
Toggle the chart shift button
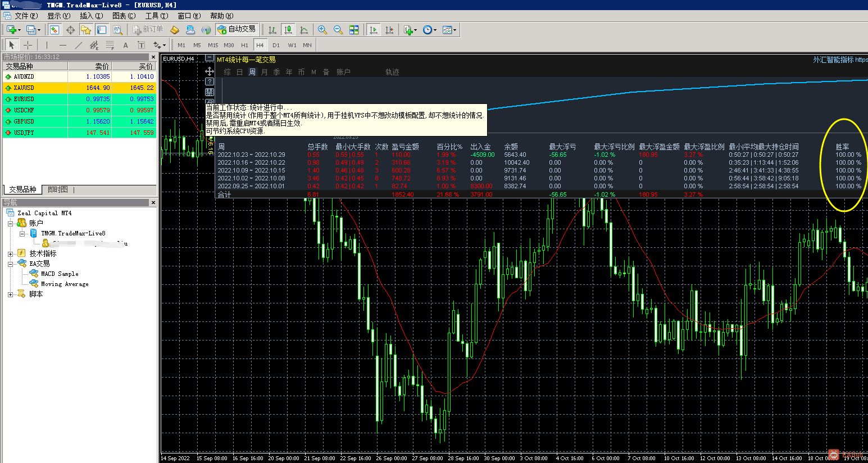pos(389,30)
